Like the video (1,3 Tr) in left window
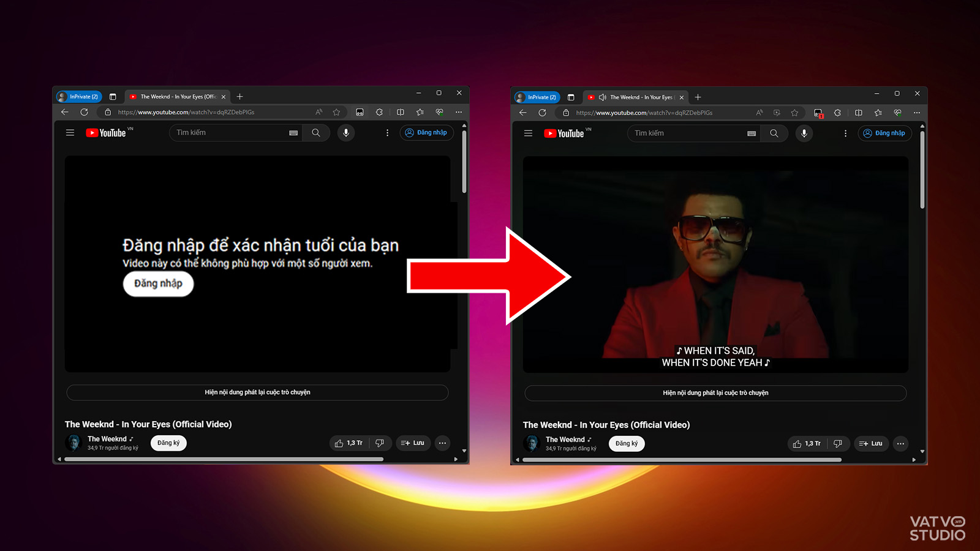Viewport: 980px width, 551px height. [x=349, y=443]
